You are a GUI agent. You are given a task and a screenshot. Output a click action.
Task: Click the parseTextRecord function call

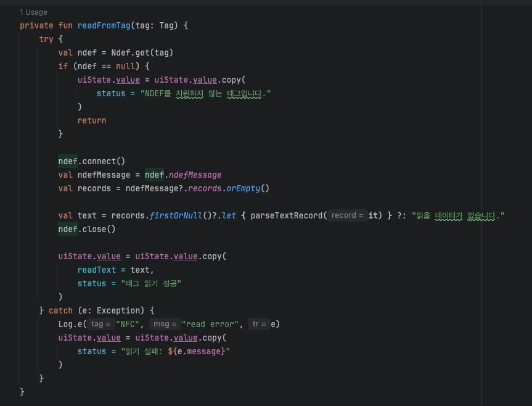pos(287,215)
